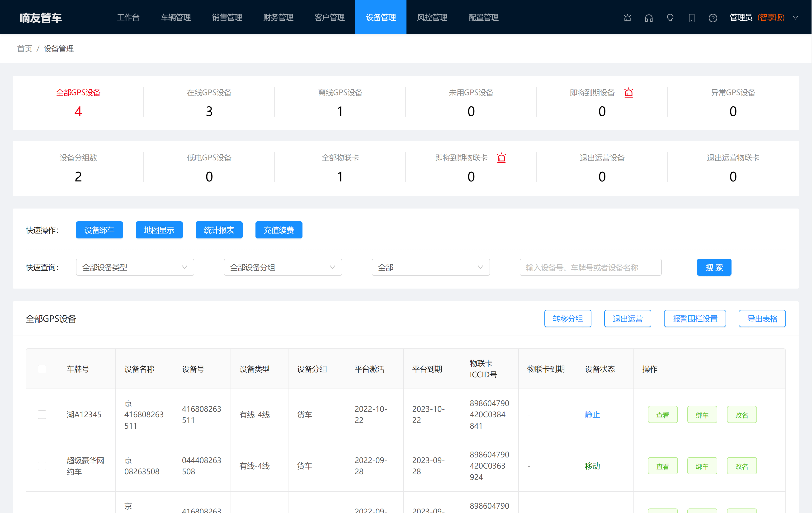Go to 工作台 in top navigation

[x=128, y=18]
